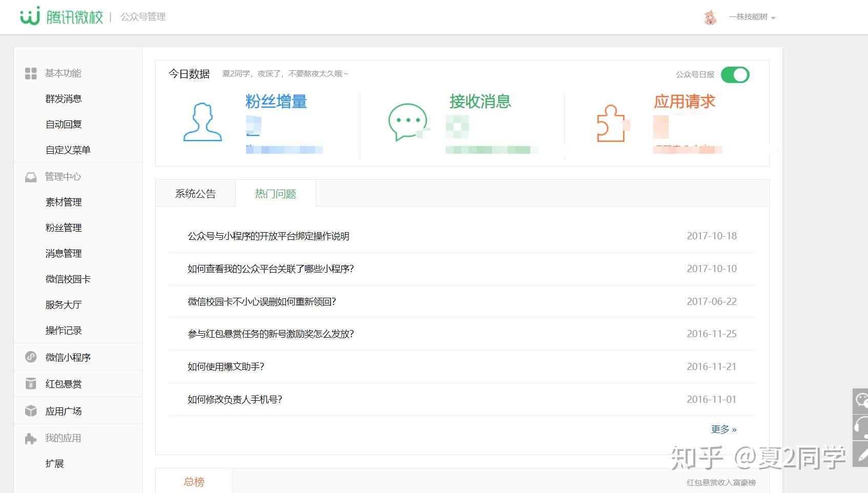Click the 管理中心 section label

point(63,177)
